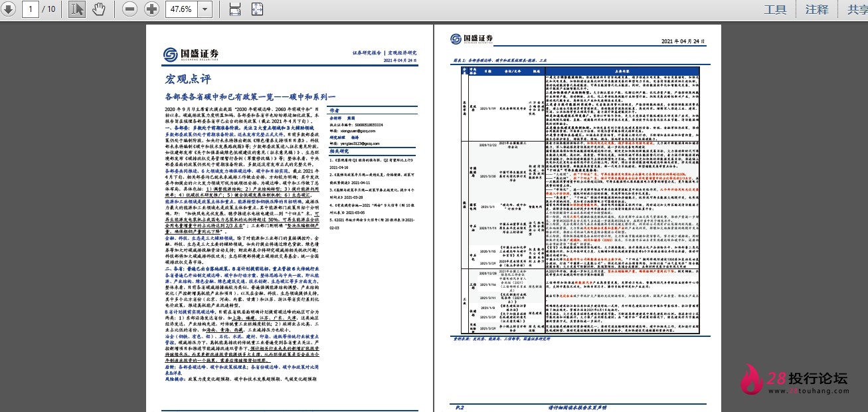
Task: Zoom out with the minus button
Action: click(130, 9)
